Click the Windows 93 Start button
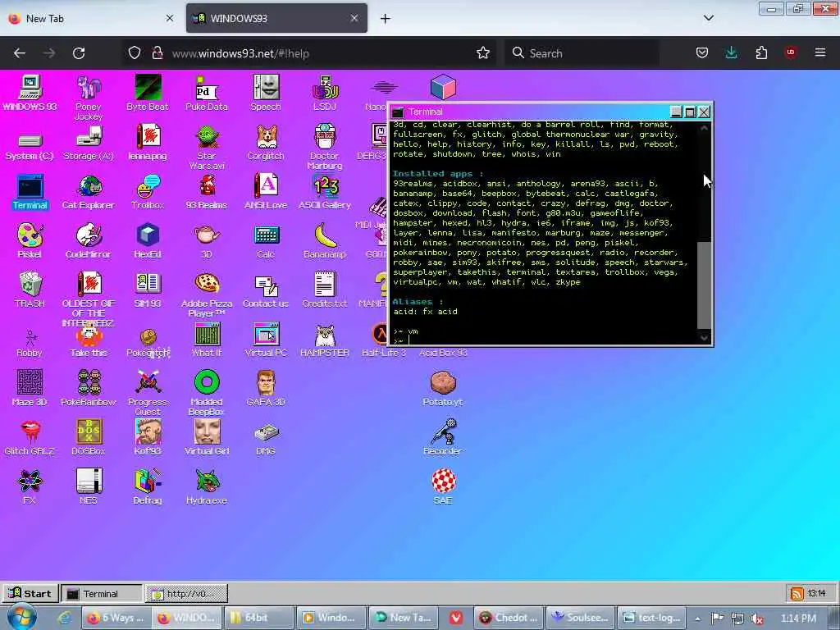The width and height of the screenshot is (840, 630). pos(30,593)
